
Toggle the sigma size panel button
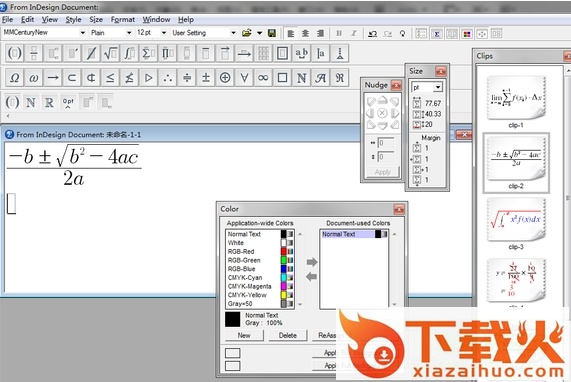436,34
